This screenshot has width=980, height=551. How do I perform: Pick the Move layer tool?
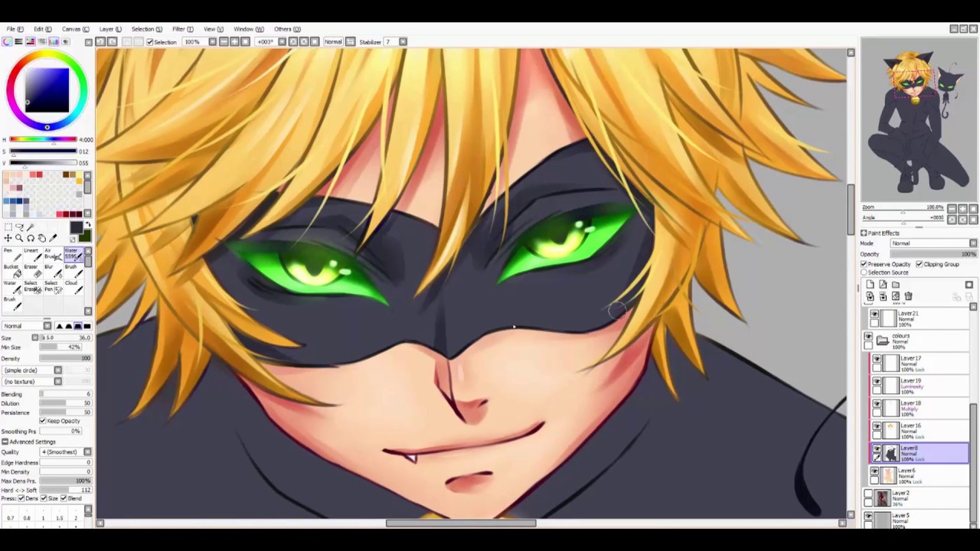point(8,238)
